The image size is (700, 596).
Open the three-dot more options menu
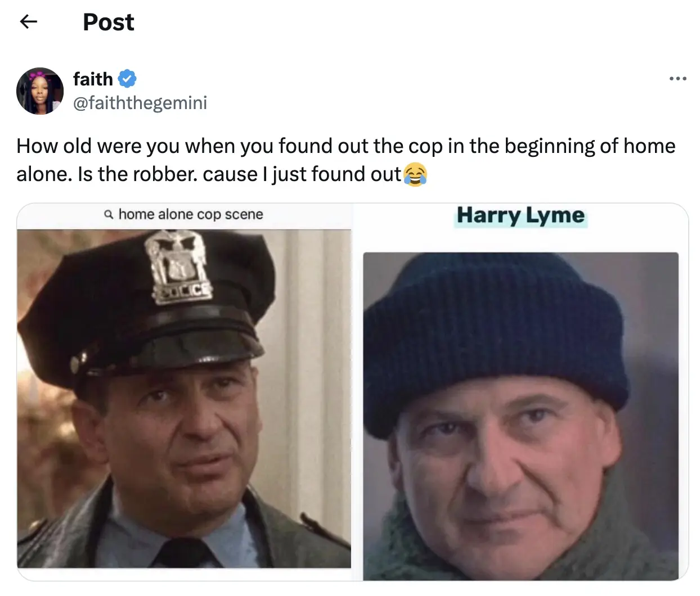(x=677, y=79)
